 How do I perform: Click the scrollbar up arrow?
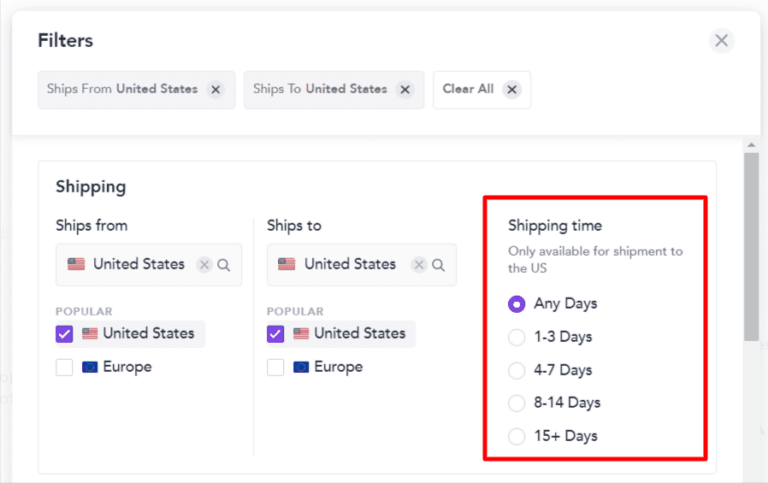pos(751,145)
